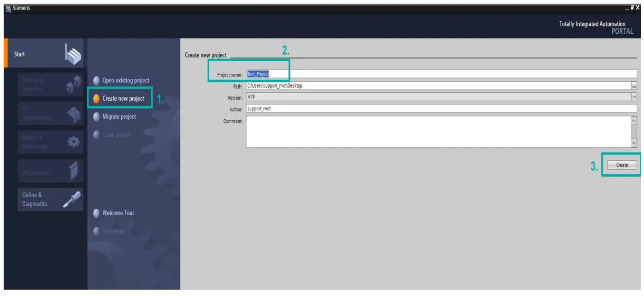Click the Project name input field

pyautogui.click(x=442, y=74)
